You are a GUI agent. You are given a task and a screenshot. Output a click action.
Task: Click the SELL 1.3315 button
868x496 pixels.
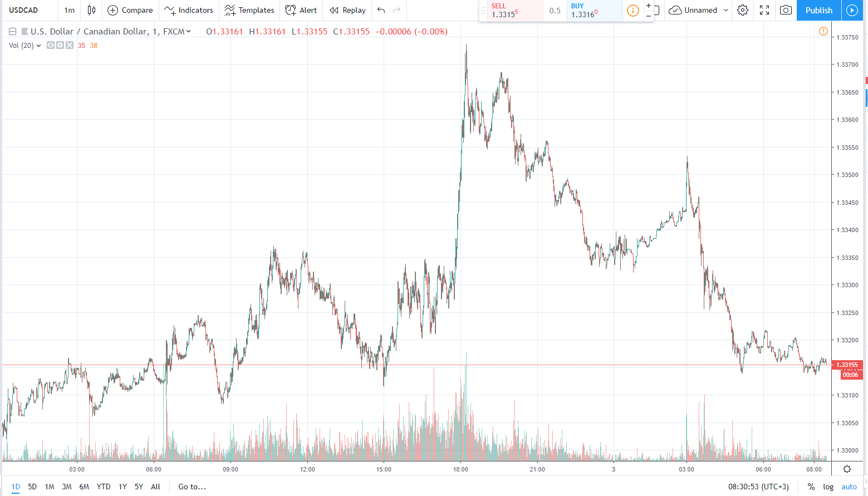pos(515,11)
